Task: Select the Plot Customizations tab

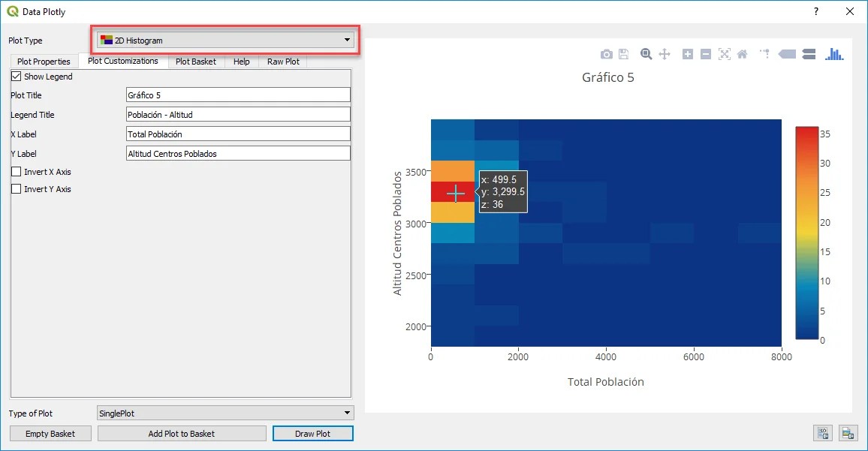Action: coord(123,61)
